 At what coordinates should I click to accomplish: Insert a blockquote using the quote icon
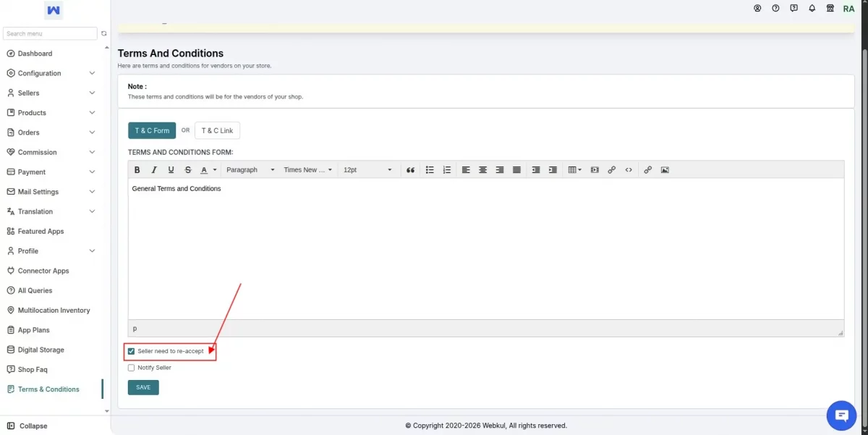pyautogui.click(x=410, y=170)
